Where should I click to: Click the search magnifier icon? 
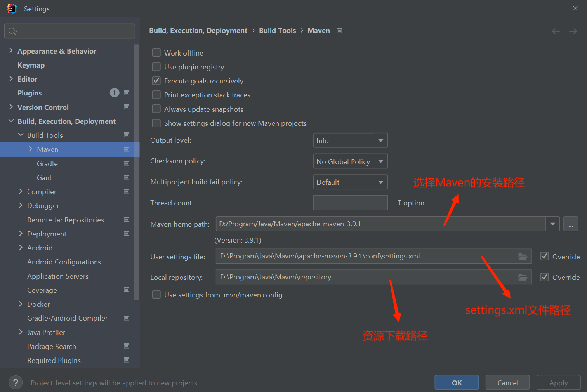point(13,31)
